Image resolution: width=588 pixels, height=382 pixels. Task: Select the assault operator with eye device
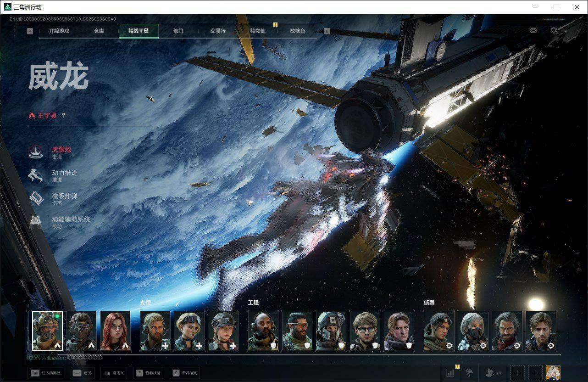(x=81, y=331)
